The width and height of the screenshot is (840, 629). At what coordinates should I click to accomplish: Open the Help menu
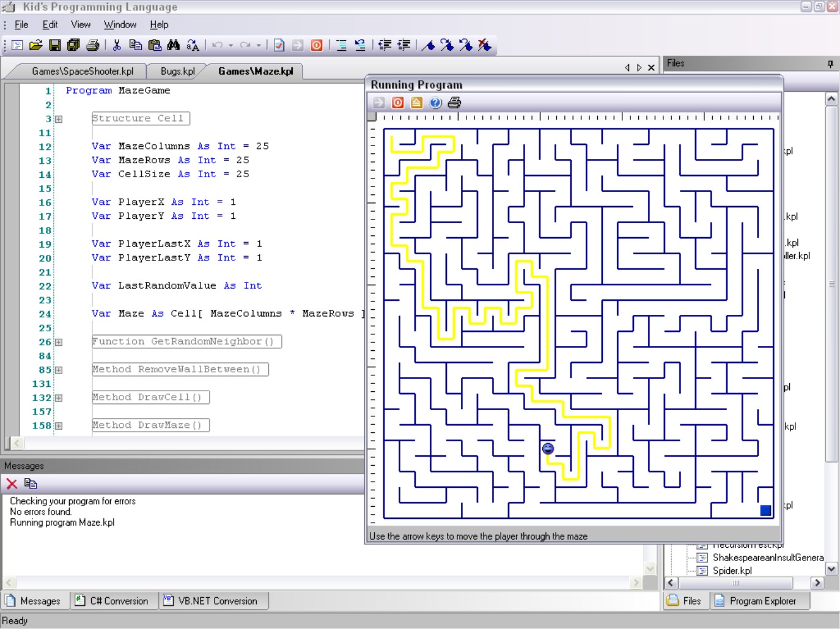tap(159, 24)
